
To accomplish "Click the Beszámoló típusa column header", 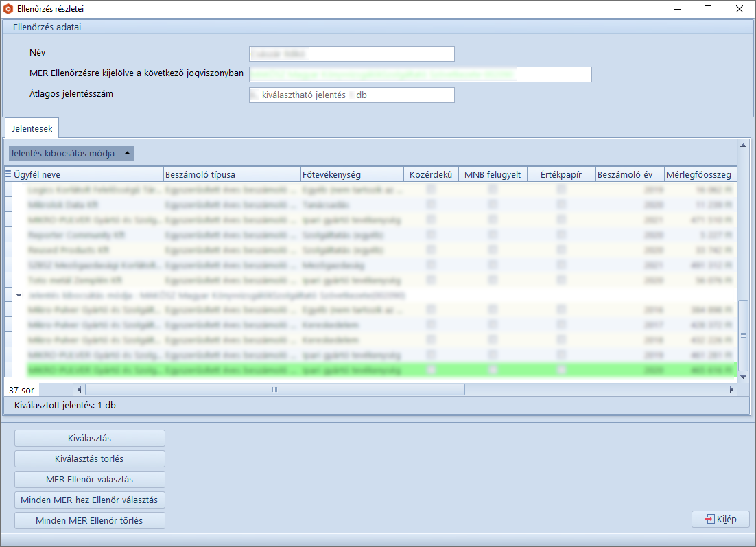I will point(232,174).
